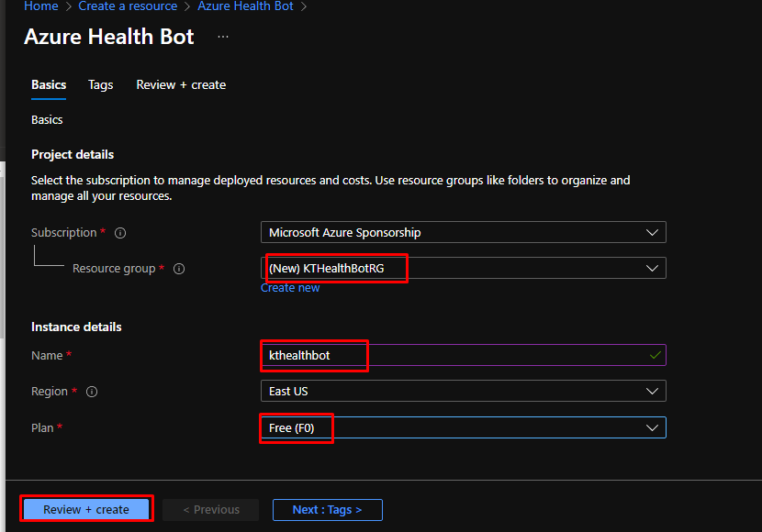Click the Create new resource group link
Viewport: 762px width, 532px height.
[x=290, y=287]
